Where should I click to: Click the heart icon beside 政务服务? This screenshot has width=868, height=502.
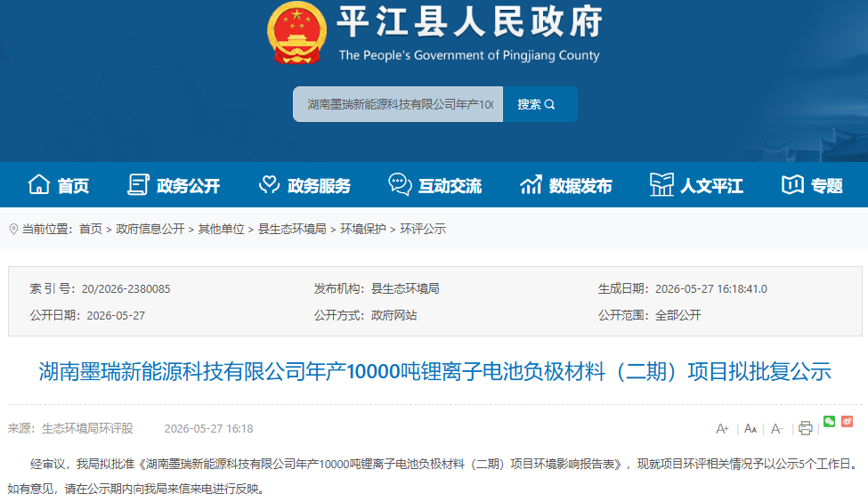click(270, 184)
